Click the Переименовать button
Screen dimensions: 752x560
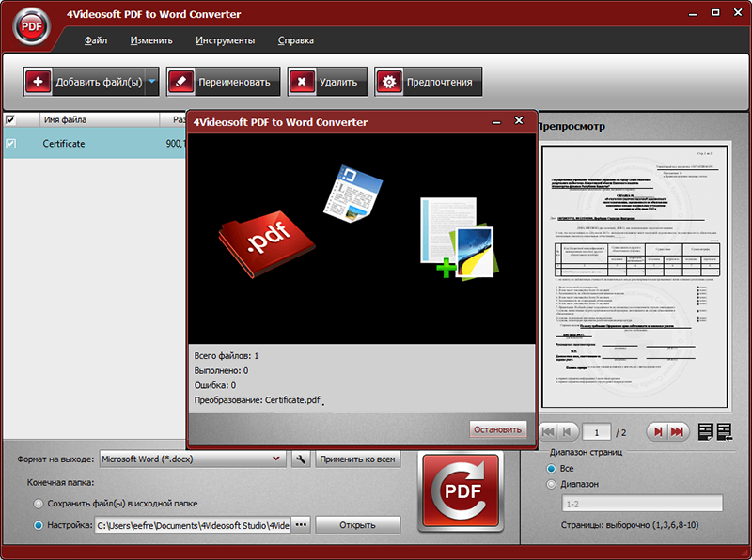[x=224, y=82]
